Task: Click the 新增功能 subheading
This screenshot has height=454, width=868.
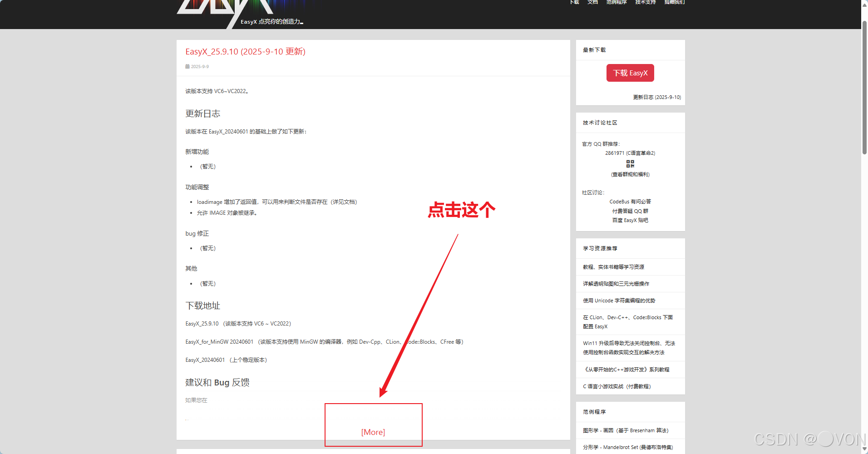Action: point(197,152)
